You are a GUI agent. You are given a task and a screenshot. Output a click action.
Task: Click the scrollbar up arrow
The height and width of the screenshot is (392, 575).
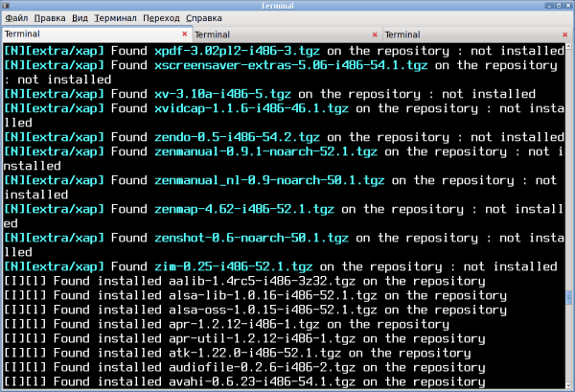pyautogui.click(x=568, y=46)
